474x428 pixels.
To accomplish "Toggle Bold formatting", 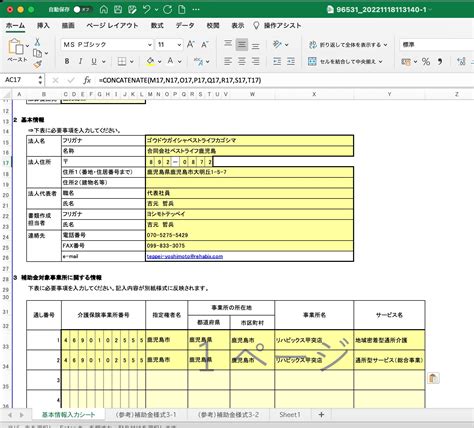I will coord(67,61).
